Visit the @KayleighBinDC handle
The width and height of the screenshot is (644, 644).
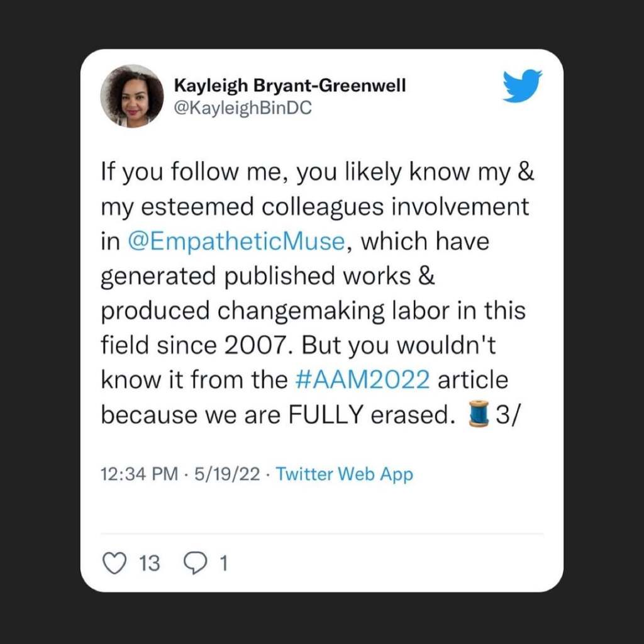point(242,108)
